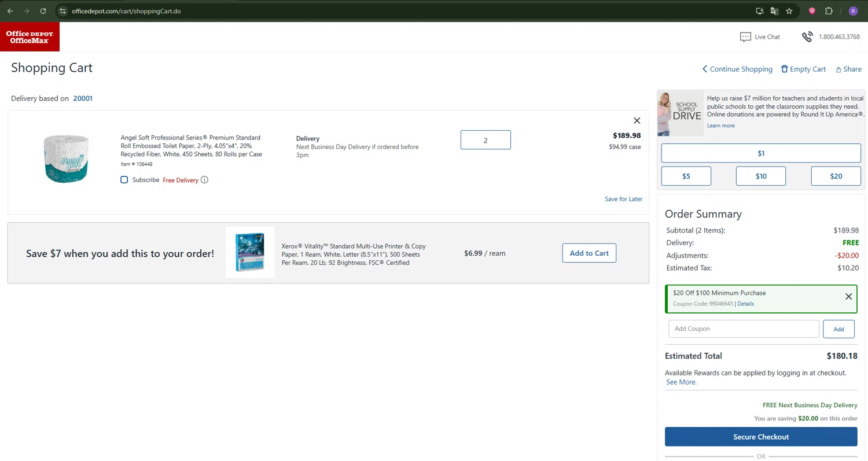This screenshot has width=868, height=461.
Task: Remove the $20 Off coupon with X
Action: click(x=848, y=297)
